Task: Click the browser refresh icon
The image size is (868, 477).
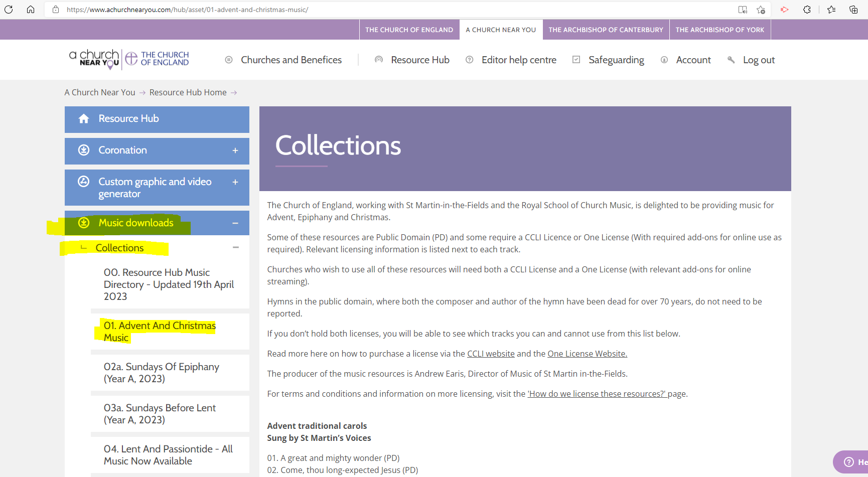Action: (8, 9)
